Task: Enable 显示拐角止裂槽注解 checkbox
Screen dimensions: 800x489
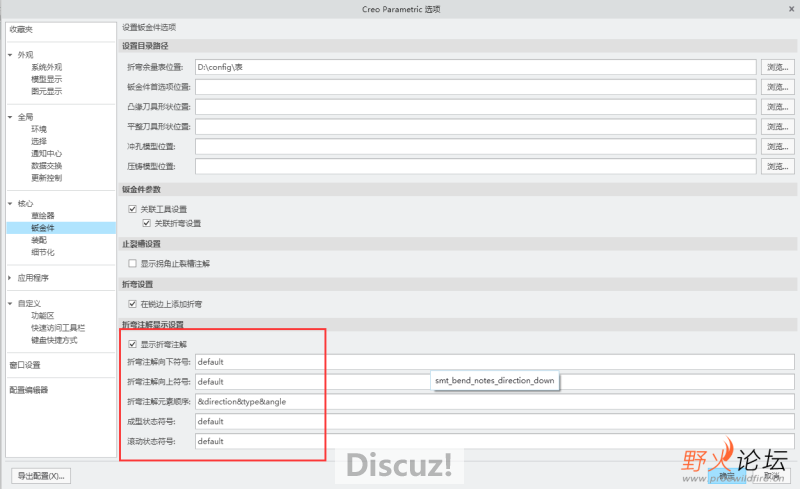Action: click(x=133, y=263)
